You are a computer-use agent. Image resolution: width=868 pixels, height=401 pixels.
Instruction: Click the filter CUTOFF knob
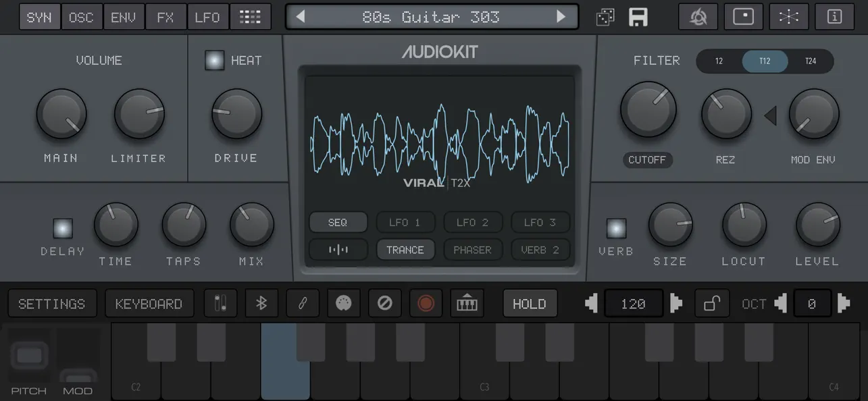point(648,110)
